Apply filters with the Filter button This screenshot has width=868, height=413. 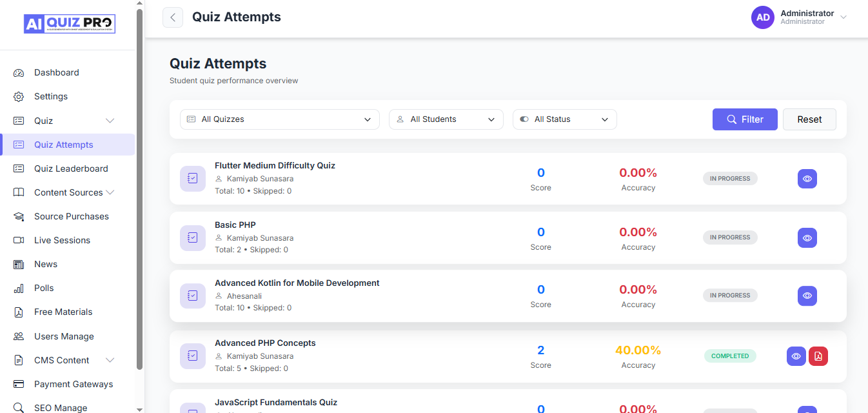click(x=745, y=119)
